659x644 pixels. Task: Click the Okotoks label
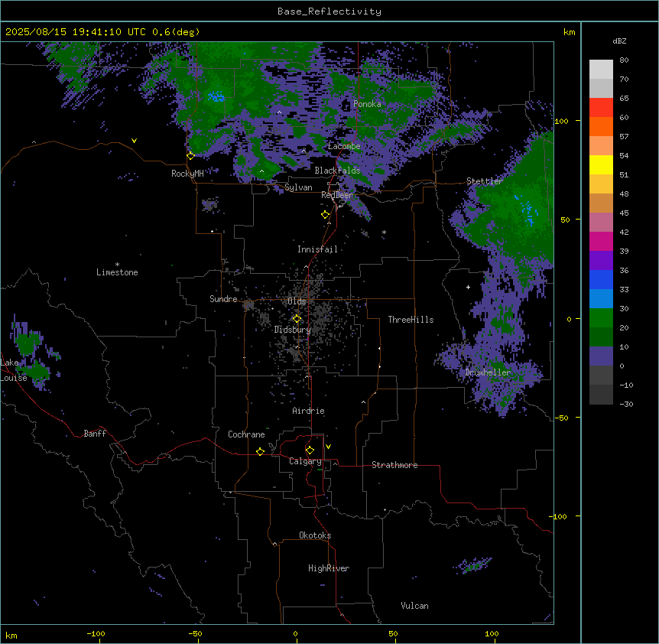[x=315, y=535]
